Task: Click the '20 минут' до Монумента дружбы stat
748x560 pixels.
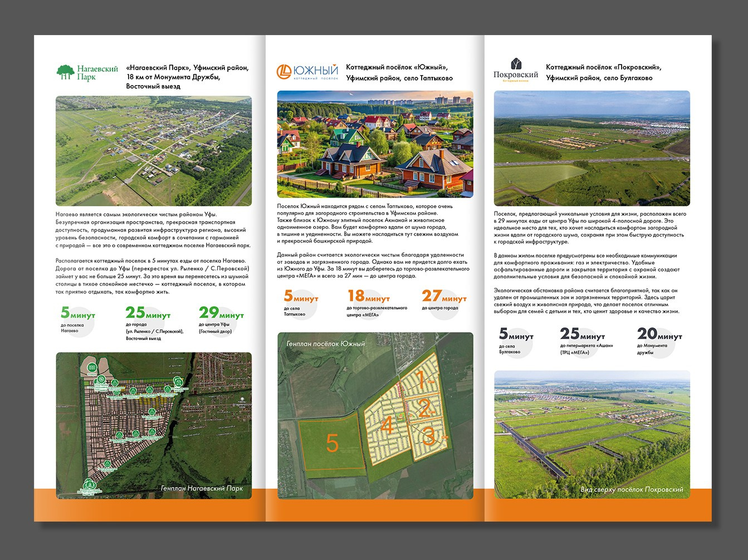Action: pyautogui.click(x=659, y=335)
